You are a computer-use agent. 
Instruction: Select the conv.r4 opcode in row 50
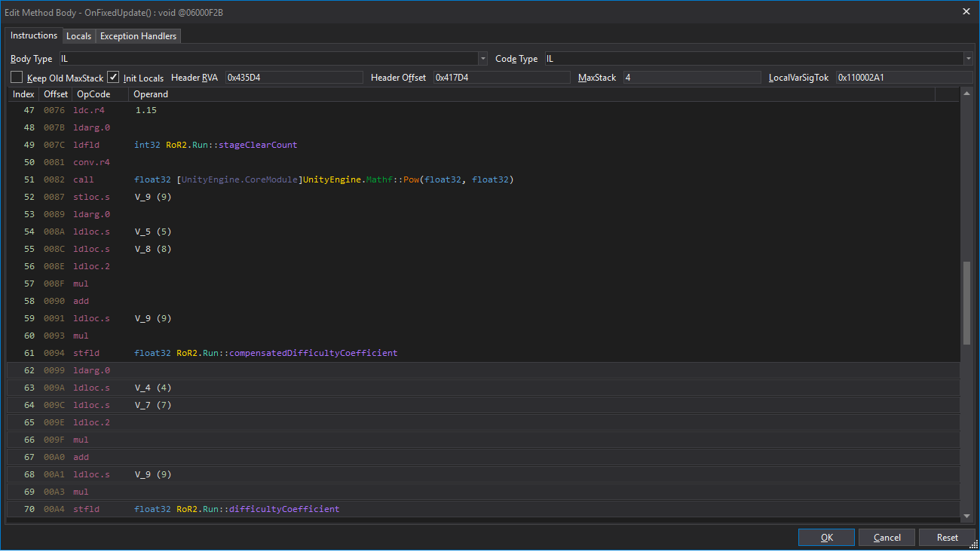click(91, 162)
